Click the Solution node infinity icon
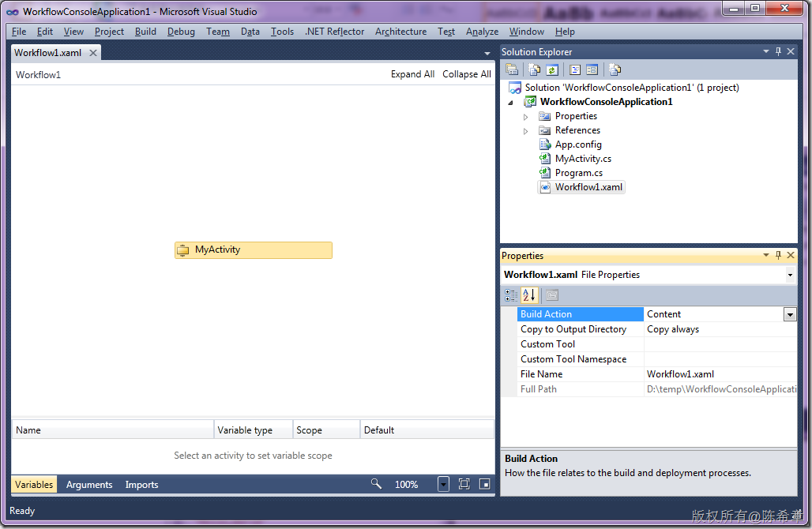Viewport: 812px width, 529px height. pos(515,88)
